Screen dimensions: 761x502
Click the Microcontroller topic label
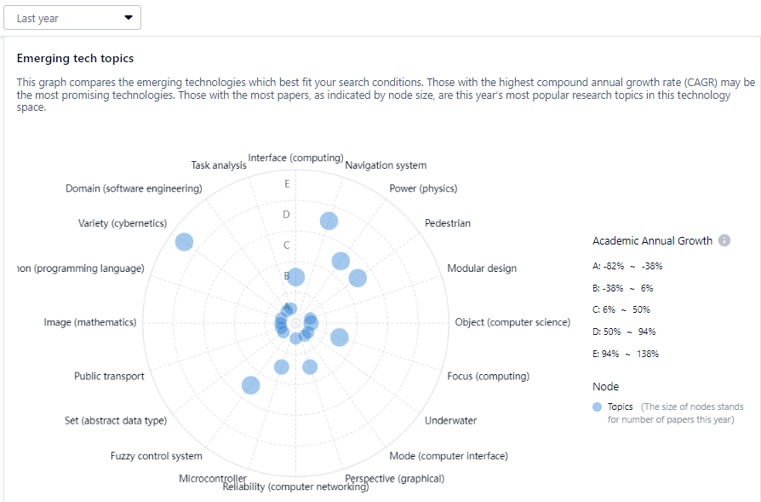pos(212,478)
